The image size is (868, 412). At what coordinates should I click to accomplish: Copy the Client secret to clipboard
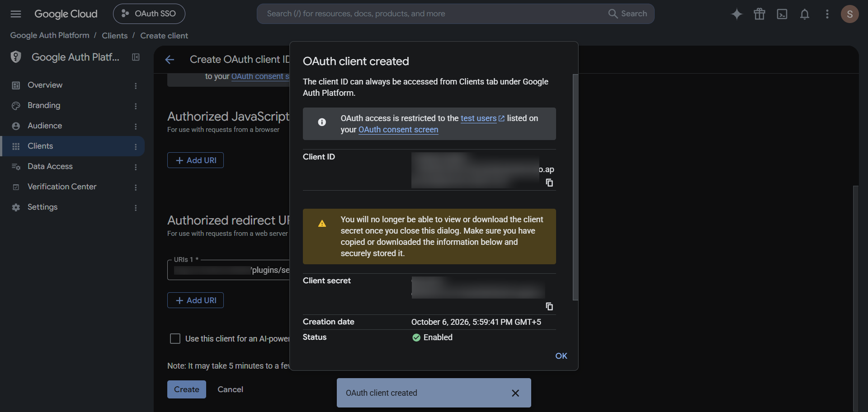[549, 306]
